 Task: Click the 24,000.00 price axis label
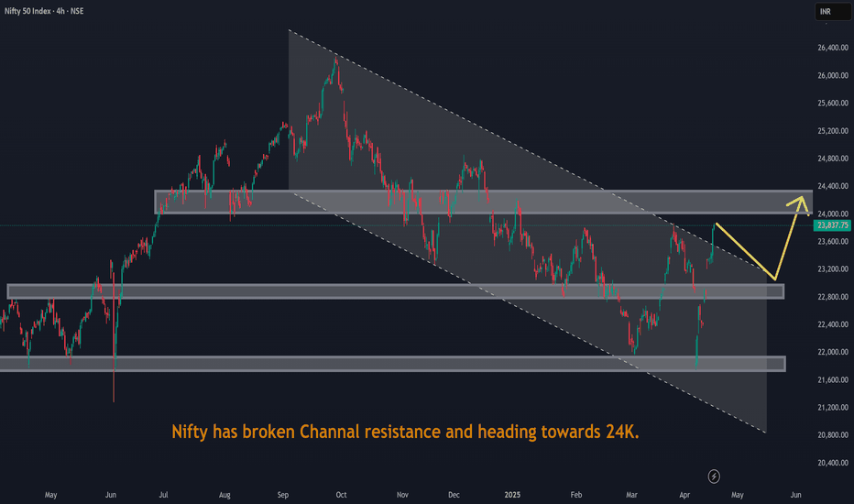pyautogui.click(x=833, y=214)
